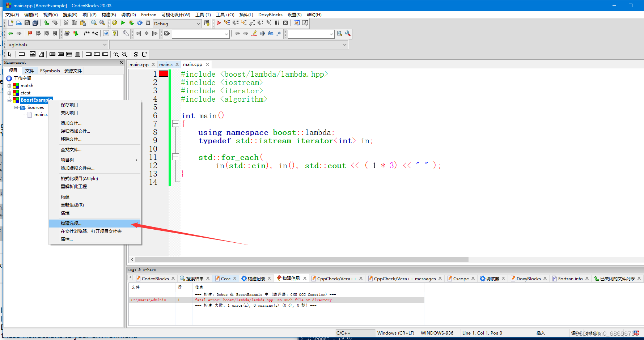The width and height of the screenshot is (644, 340).
Task: Switch to the main.c editor tab
Action: pyautogui.click(x=165, y=64)
